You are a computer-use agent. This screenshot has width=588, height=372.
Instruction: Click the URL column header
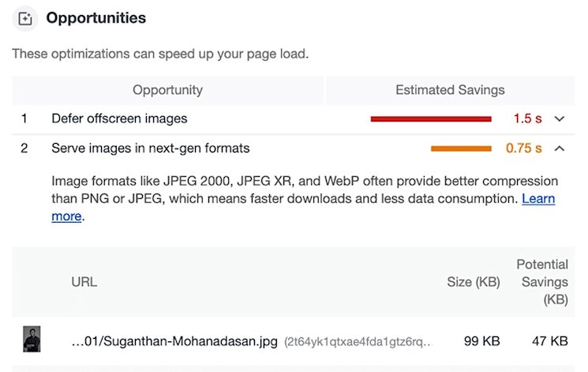[84, 282]
